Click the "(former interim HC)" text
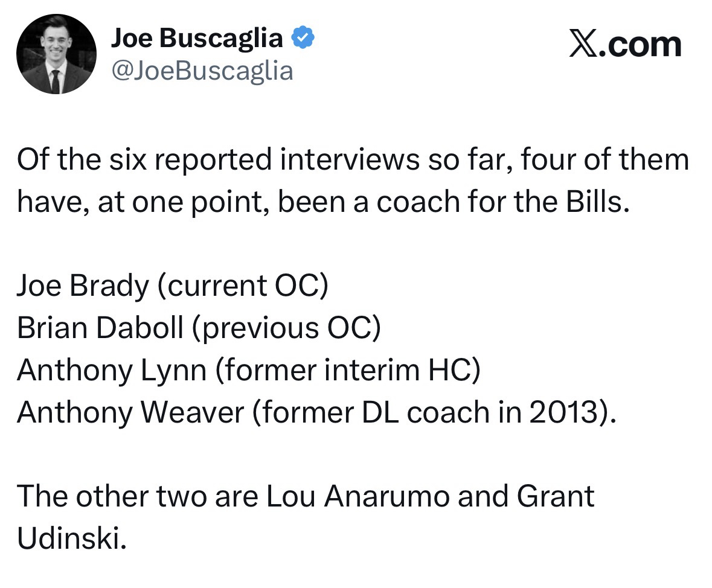Image resolution: width=712 pixels, height=588 pixels. pyautogui.click(x=347, y=369)
